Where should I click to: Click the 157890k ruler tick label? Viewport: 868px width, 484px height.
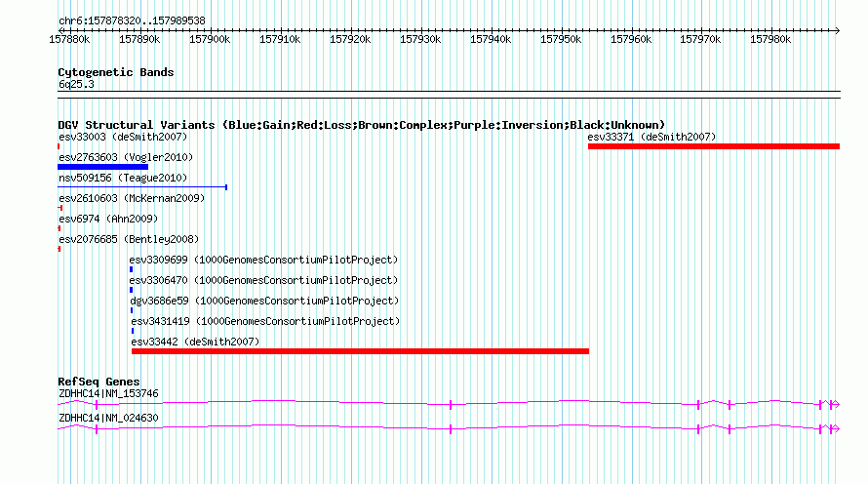tap(139, 39)
